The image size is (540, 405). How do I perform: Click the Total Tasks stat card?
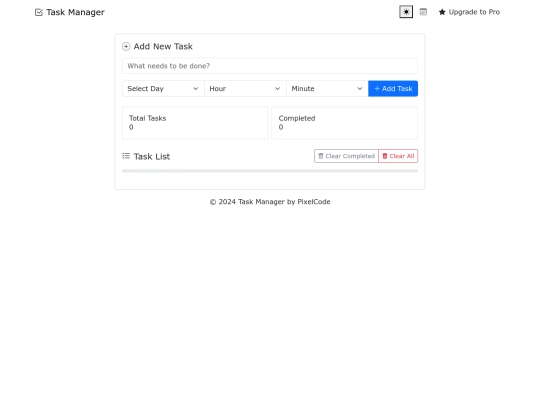coord(195,123)
